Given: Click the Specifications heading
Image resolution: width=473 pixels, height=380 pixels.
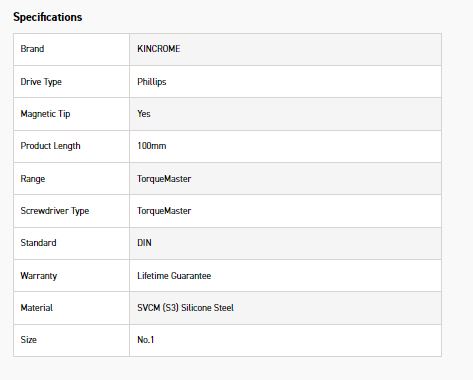Looking at the screenshot, I should [x=47, y=17].
